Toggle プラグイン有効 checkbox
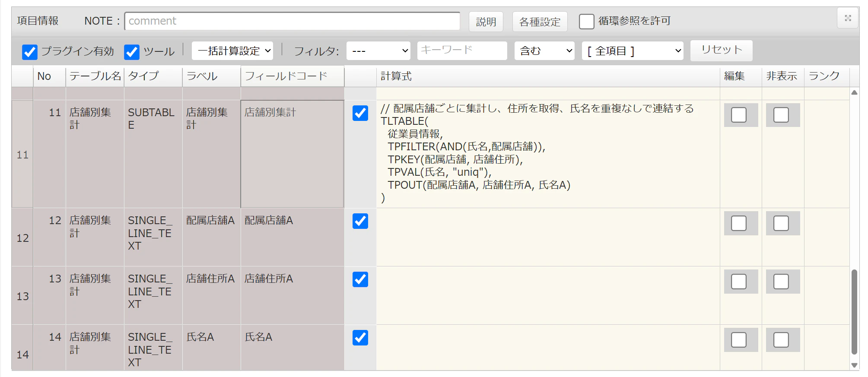Screen dimensions: 868x377 click(30, 52)
